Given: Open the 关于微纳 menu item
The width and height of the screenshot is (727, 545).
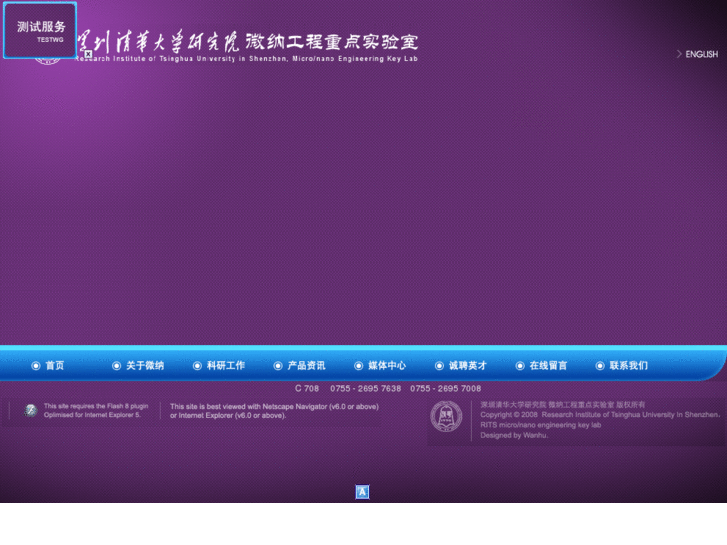Looking at the screenshot, I should [145, 365].
